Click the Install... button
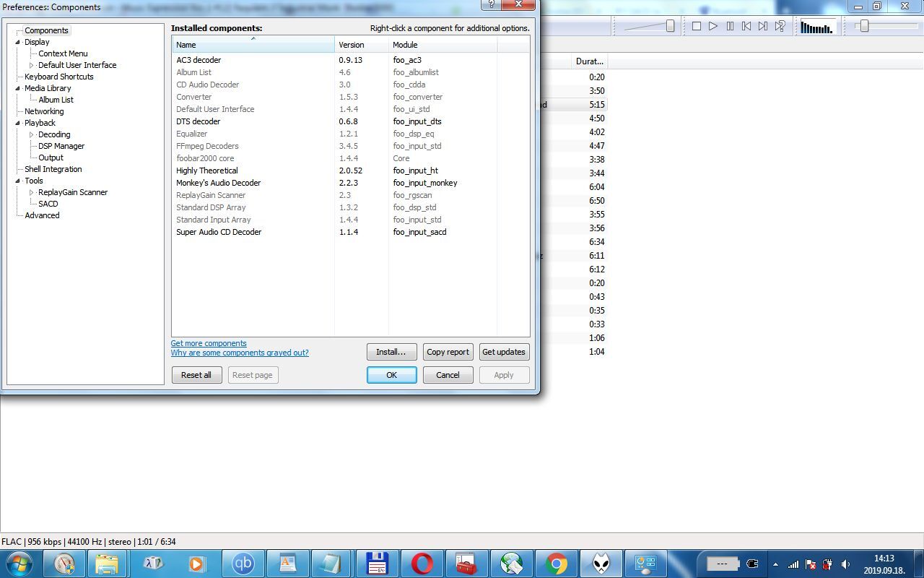Viewport: 924px width, 578px height. [391, 352]
